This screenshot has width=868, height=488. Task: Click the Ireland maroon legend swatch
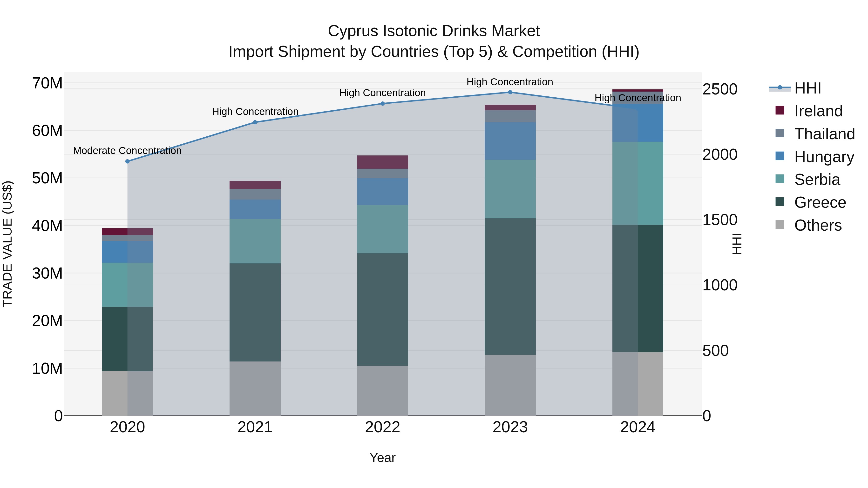[780, 110]
